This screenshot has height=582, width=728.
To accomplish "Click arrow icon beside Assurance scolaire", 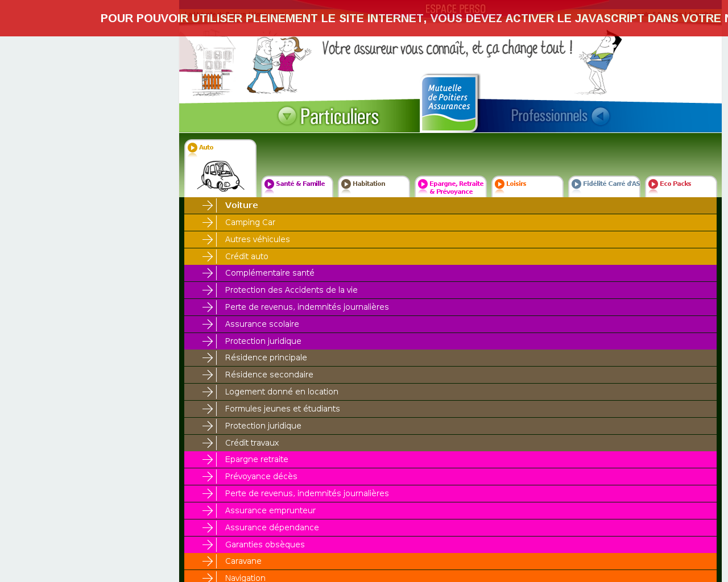I will pos(208,325).
